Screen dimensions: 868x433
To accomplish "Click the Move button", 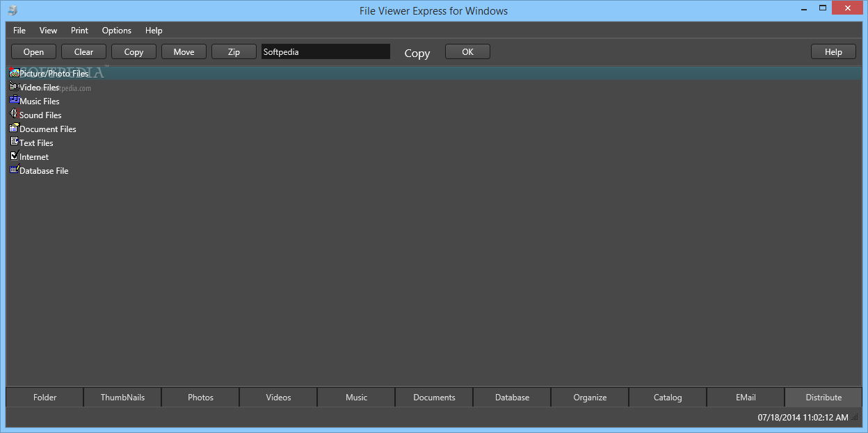I will [x=184, y=51].
